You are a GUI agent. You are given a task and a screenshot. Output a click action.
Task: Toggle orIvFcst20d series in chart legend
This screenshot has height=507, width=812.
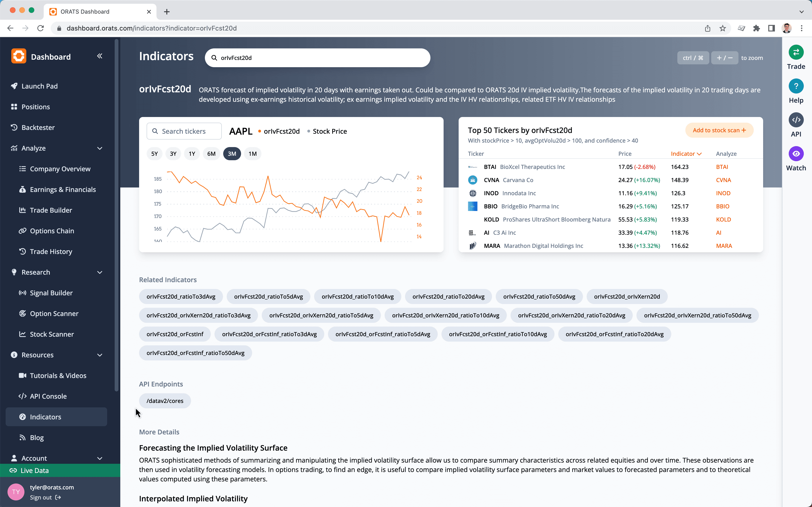[279, 131]
